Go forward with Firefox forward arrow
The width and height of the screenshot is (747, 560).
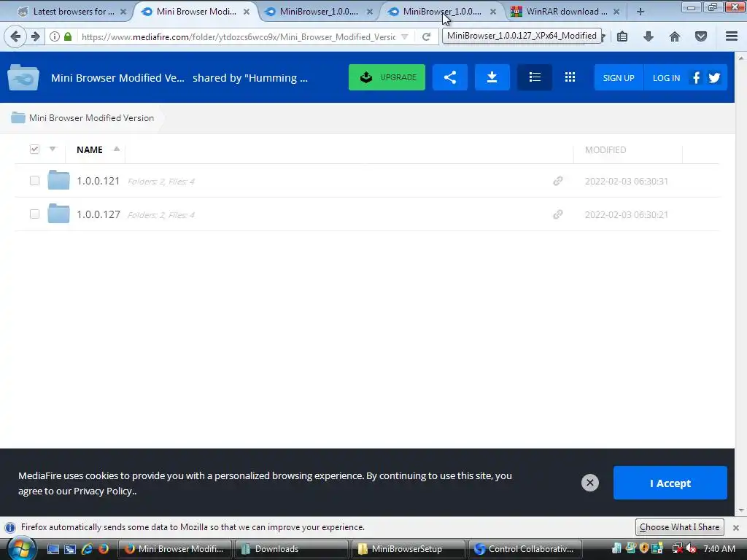point(35,36)
